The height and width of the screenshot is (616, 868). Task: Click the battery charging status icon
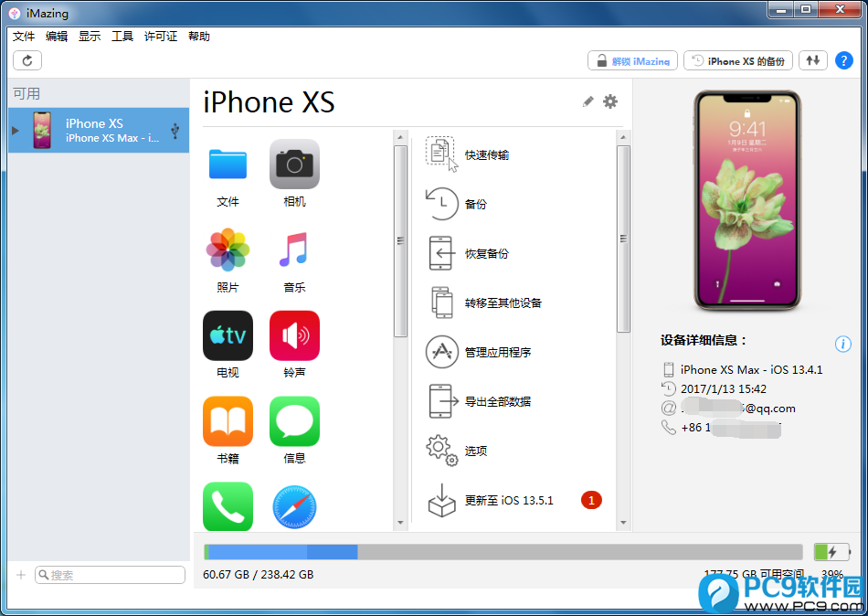click(831, 552)
